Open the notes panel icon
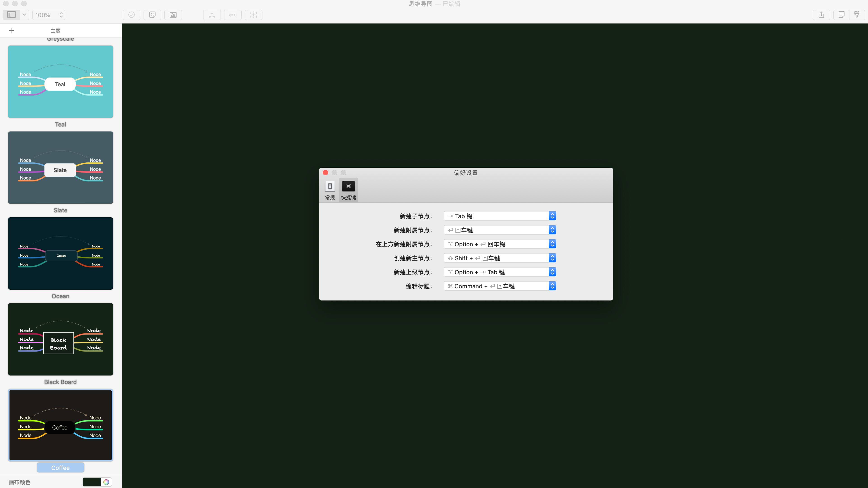Viewport: 868px width, 488px height. 841,15
